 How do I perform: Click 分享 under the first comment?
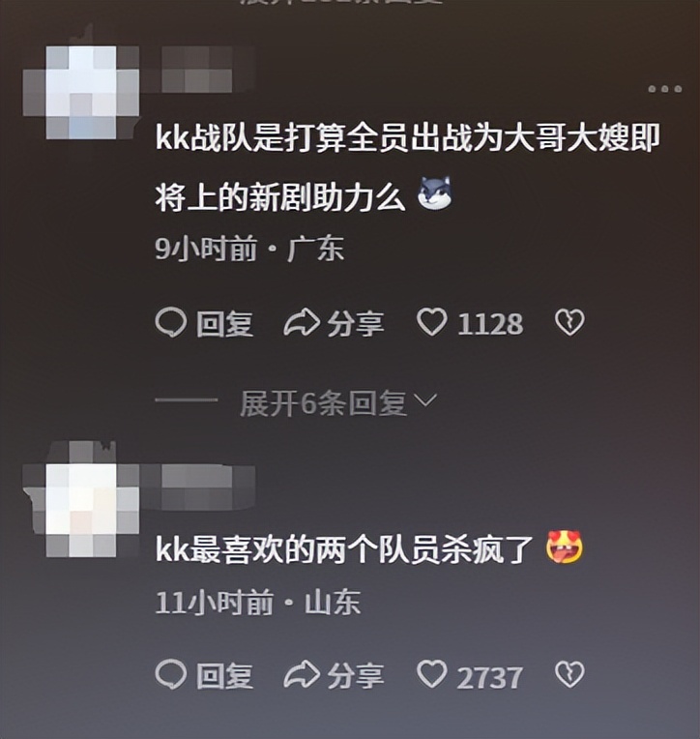pos(356,324)
